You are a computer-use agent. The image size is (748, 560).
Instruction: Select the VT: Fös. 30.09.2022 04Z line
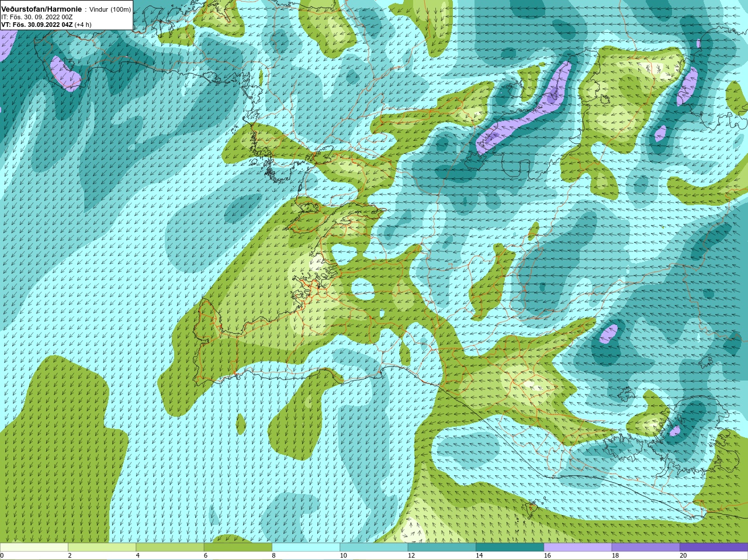click(x=37, y=25)
